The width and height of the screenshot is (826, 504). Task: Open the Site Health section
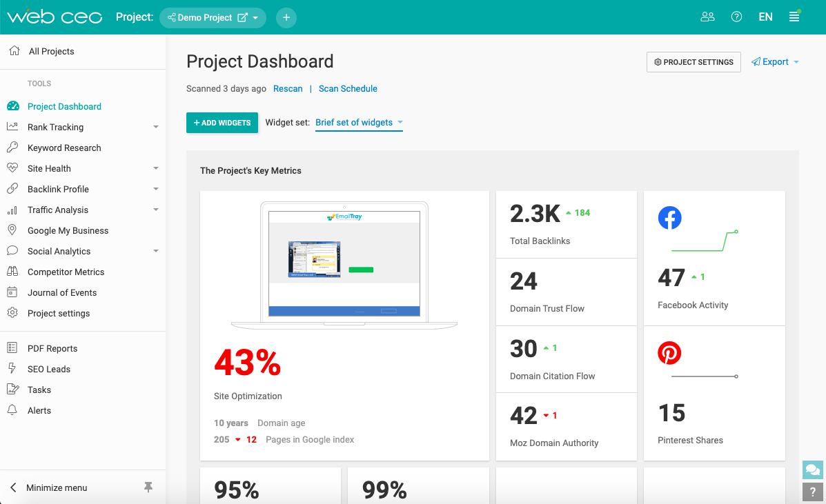click(49, 168)
